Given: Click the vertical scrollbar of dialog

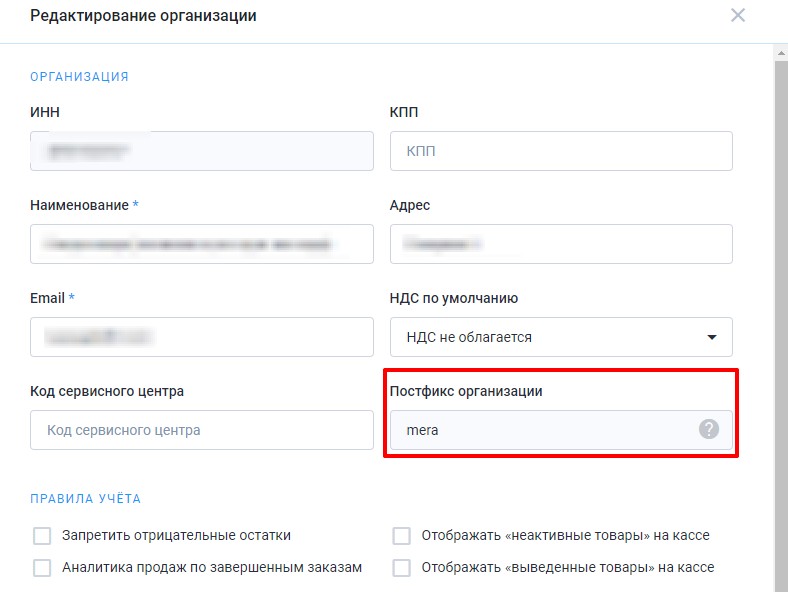Looking at the screenshot, I should (780, 300).
